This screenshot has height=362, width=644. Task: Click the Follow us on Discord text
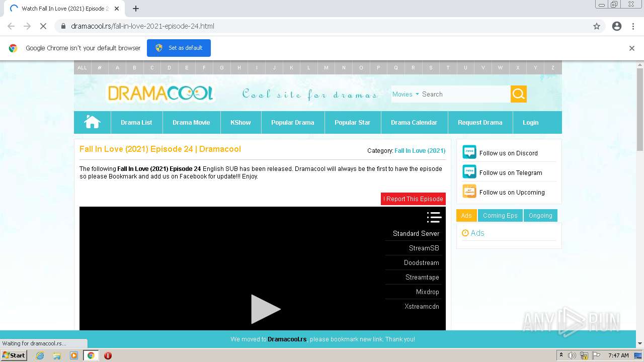click(x=508, y=153)
